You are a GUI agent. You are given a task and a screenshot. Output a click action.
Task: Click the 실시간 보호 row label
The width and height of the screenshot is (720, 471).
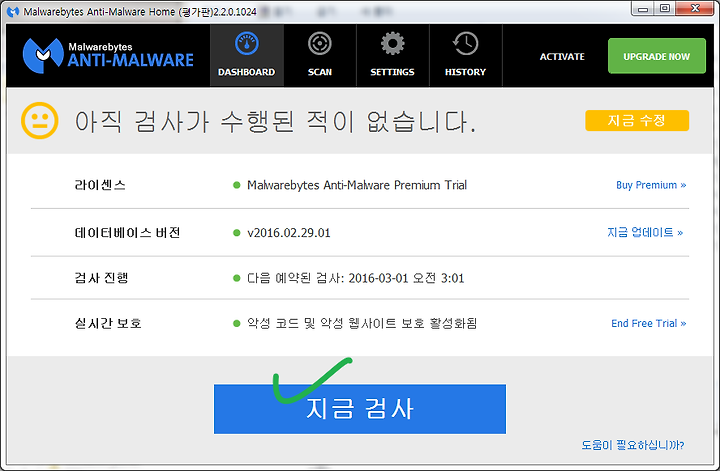[x=108, y=323]
